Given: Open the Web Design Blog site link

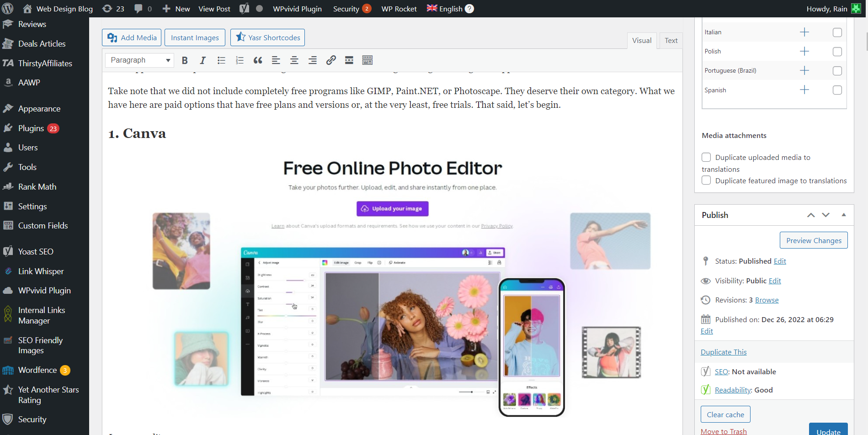Looking at the screenshot, I should (58, 9).
